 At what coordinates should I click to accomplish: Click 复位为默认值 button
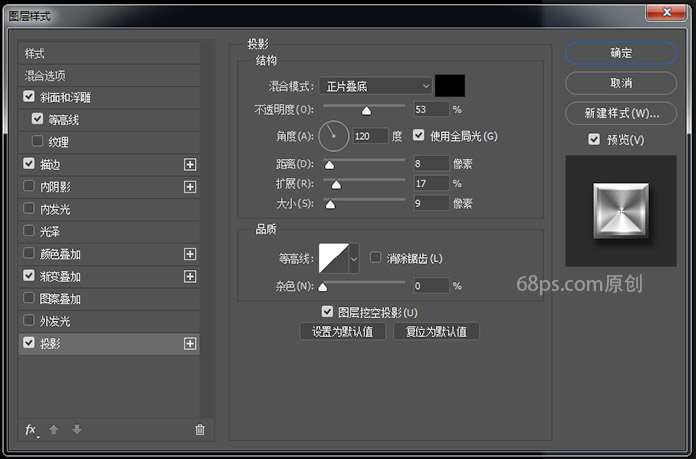click(436, 332)
